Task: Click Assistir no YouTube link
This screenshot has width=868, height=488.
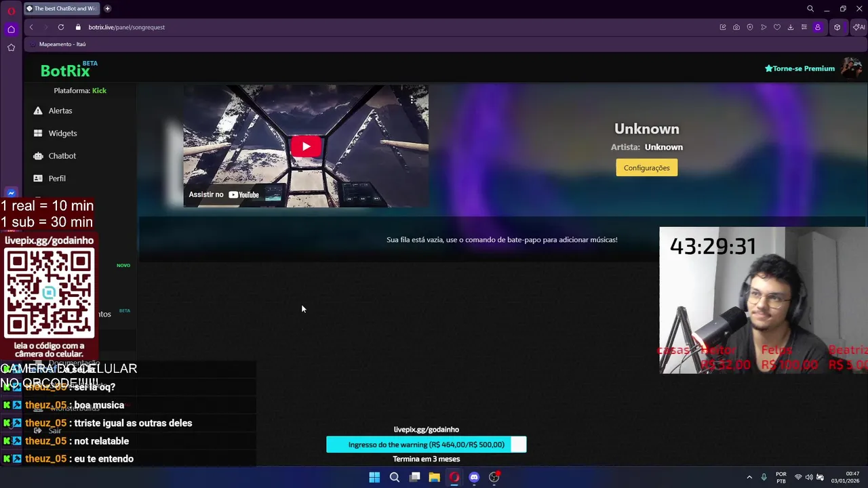Action: tap(224, 195)
